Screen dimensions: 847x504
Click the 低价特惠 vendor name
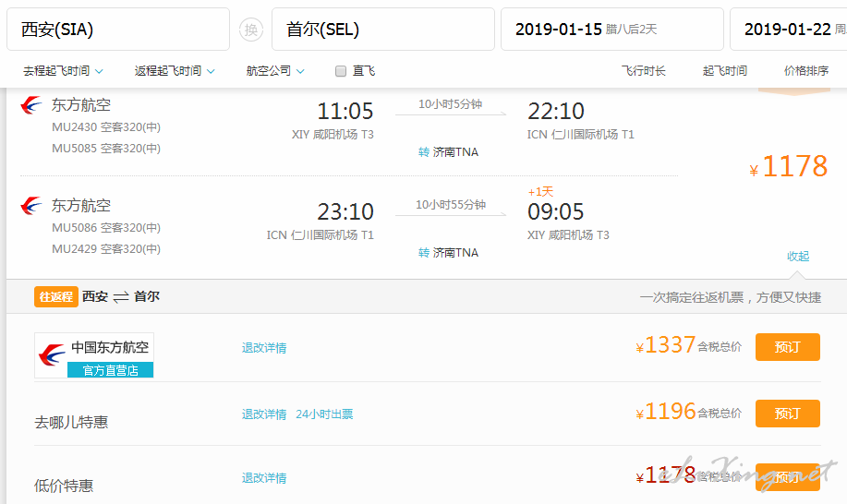64,486
